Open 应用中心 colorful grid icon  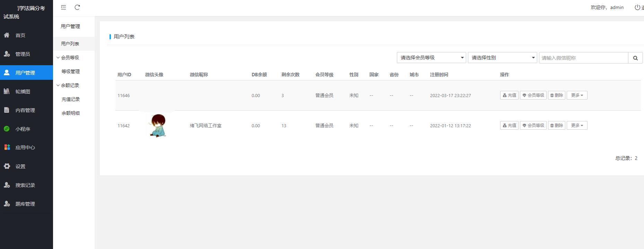[x=7, y=147]
